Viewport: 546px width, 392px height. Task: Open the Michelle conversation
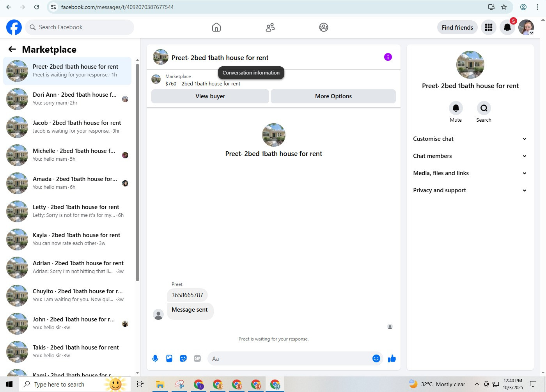[x=67, y=155]
